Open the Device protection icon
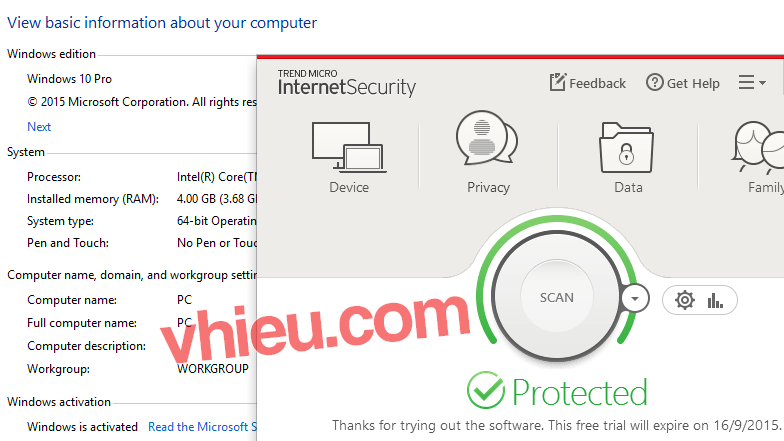Viewport: 784px width, 441px height. click(x=349, y=146)
